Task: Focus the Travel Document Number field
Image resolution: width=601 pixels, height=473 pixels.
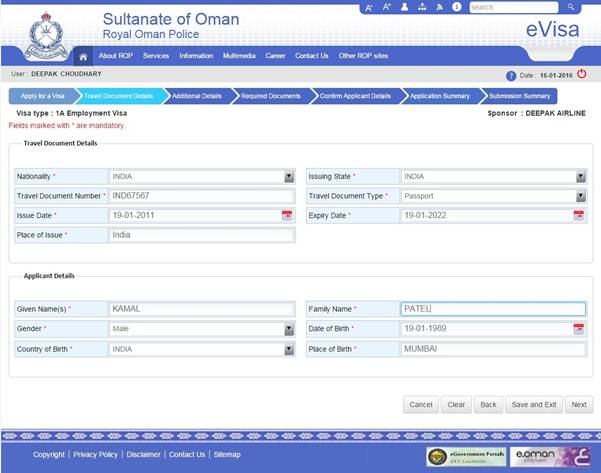Action: (x=202, y=196)
